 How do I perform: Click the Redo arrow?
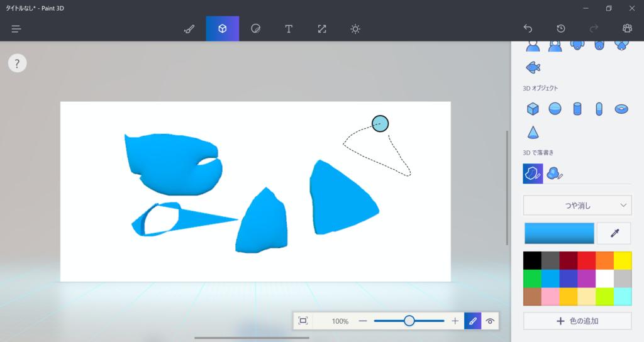594,29
